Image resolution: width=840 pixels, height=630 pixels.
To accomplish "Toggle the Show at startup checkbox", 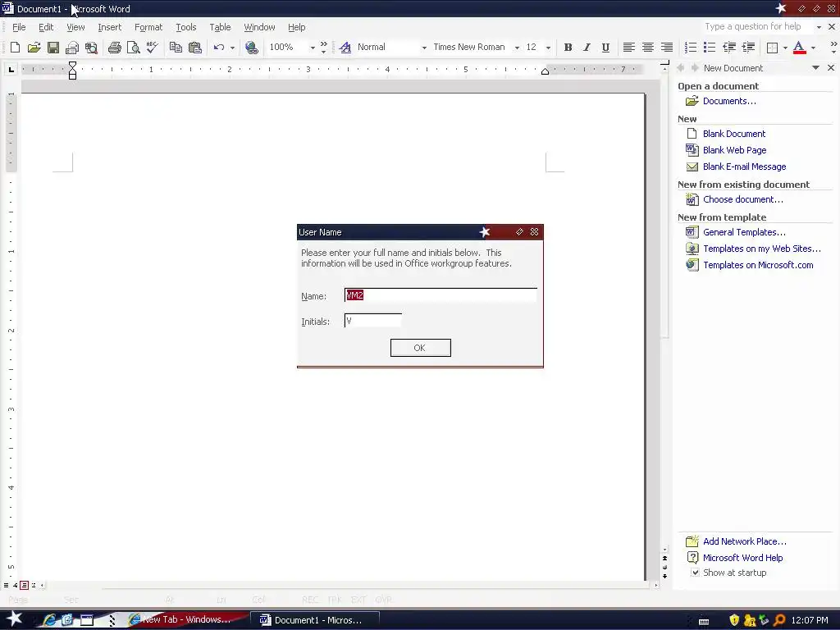I will [x=695, y=572].
